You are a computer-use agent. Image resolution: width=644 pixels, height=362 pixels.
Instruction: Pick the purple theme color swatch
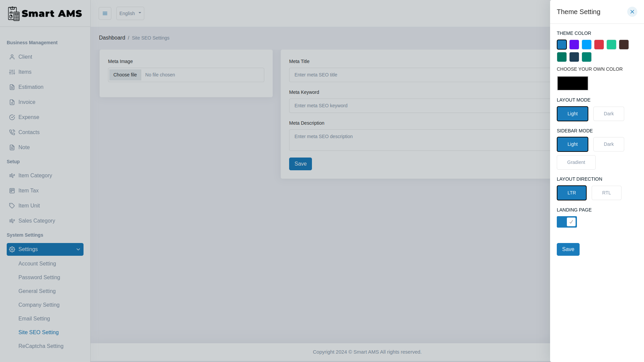click(574, 45)
